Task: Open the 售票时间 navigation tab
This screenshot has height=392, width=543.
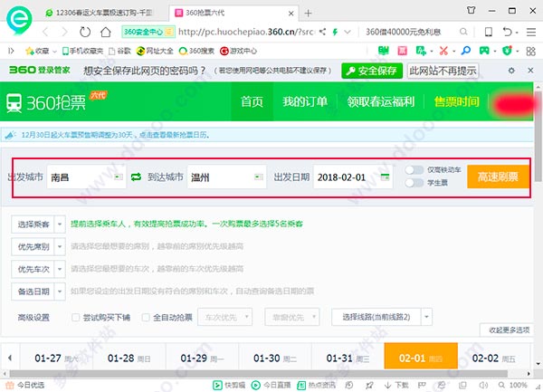Action: [x=456, y=101]
